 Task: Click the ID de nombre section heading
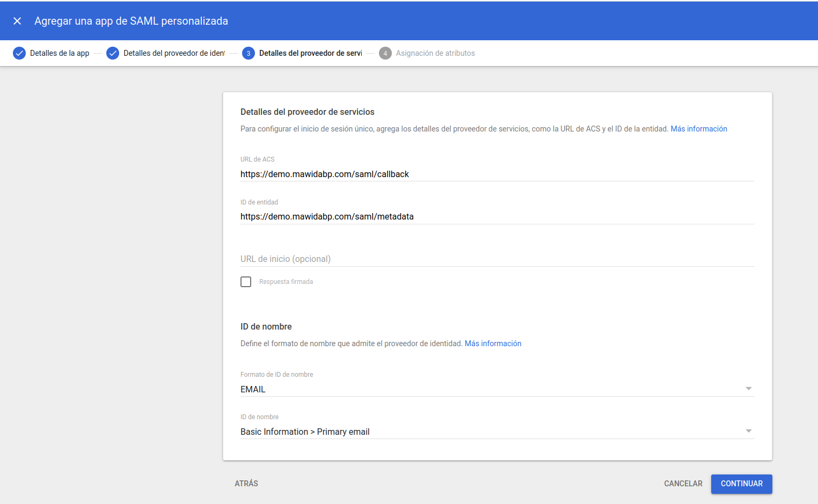pos(266,326)
